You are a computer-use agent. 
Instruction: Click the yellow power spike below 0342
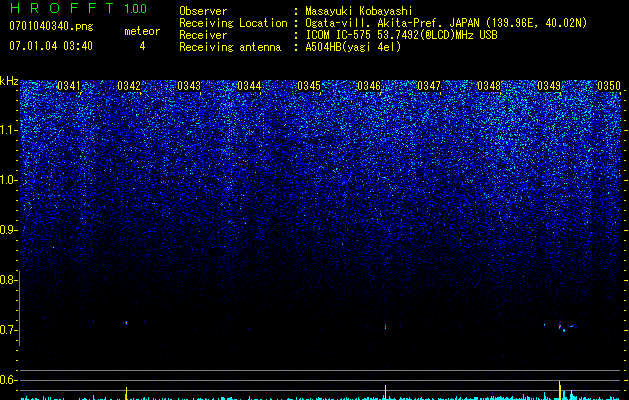tap(126, 393)
